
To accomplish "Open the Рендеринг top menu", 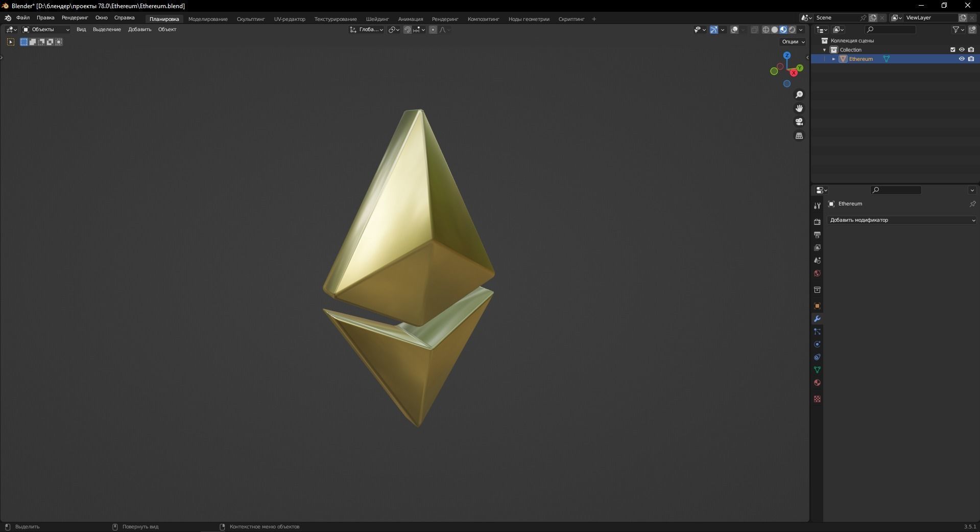I will tap(75, 18).
